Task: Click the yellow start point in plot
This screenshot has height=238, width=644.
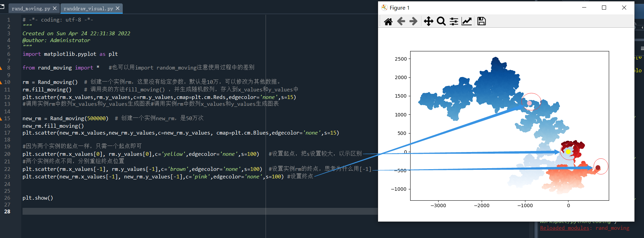Action: 568,152
